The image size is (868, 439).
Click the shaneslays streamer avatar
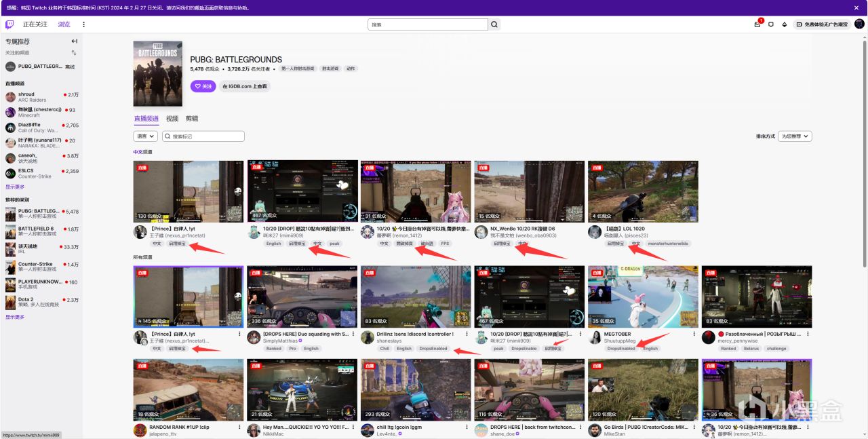point(368,337)
